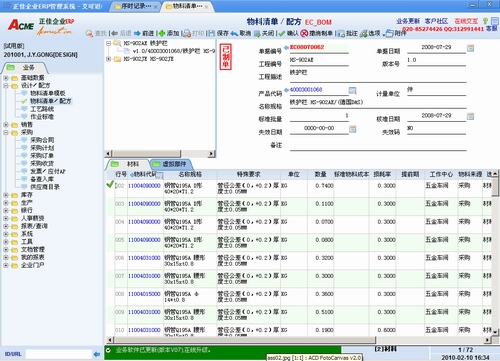Click the green light bulb icon at top right
The width and height of the screenshot is (500, 361).
point(485,21)
